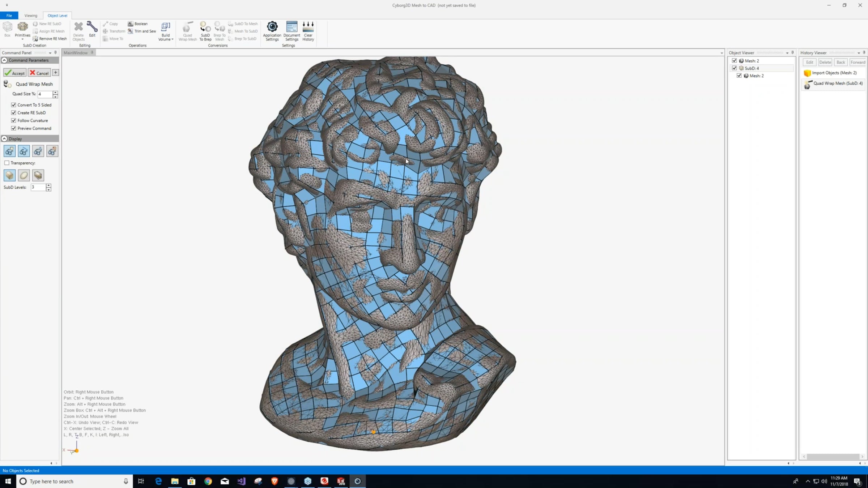The height and width of the screenshot is (488, 868).
Task: Open the Object Viewer options dropdown arrow
Action: click(787, 53)
